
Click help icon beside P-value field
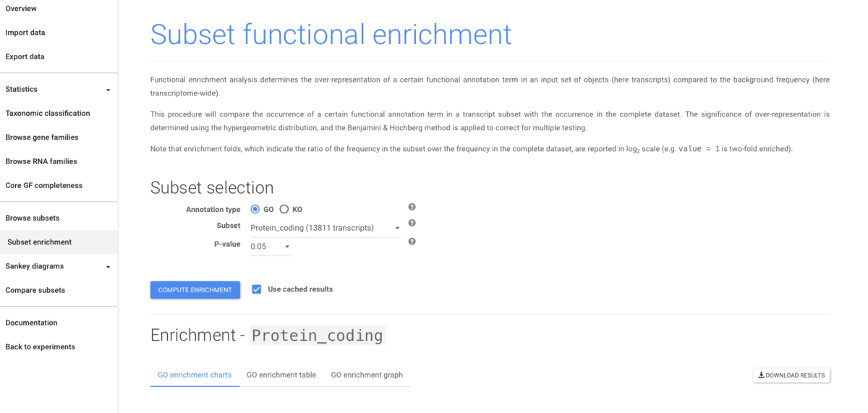pos(412,242)
